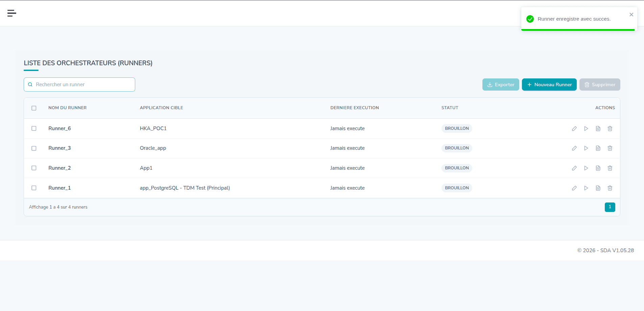644x311 pixels.
Task: Check the Runner_6 row checkbox
Action: pyautogui.click(x=34, y=128)
